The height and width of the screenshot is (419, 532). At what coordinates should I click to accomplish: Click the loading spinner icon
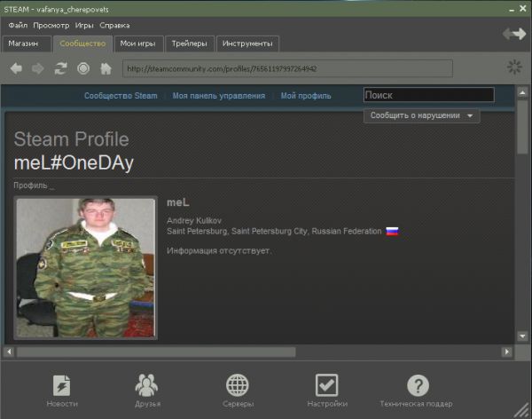pos(514,67)
